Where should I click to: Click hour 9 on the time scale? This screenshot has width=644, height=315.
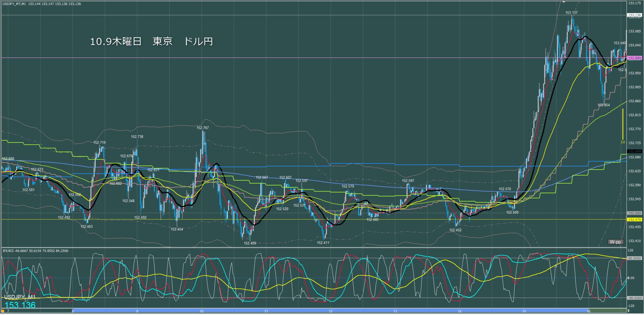[137, 311]
